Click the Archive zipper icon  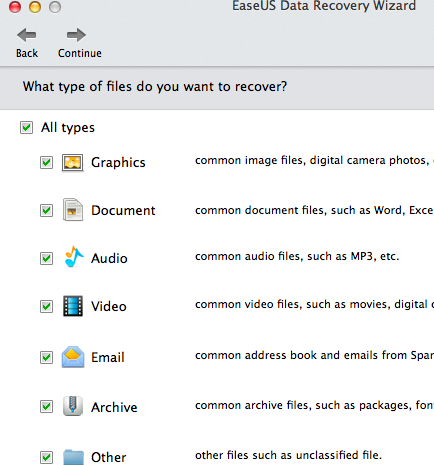73,406
